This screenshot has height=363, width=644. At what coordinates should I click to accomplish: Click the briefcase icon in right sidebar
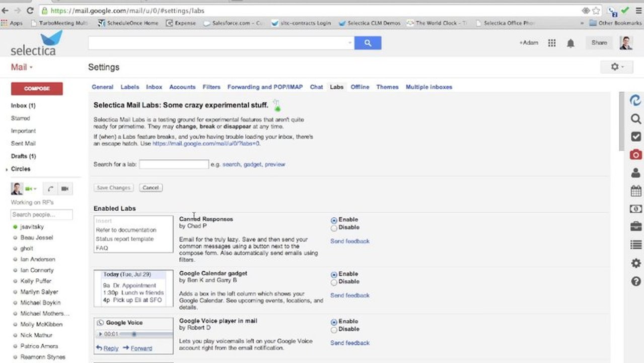tap(636, 226)
